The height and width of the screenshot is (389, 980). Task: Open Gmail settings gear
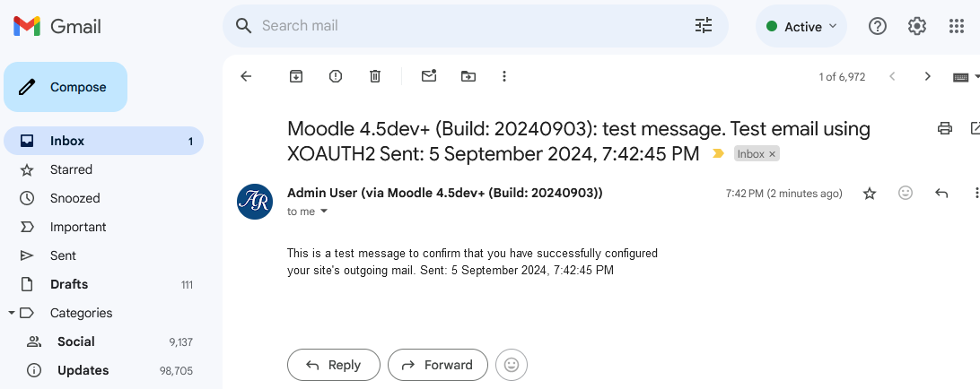tap(917, 26)
